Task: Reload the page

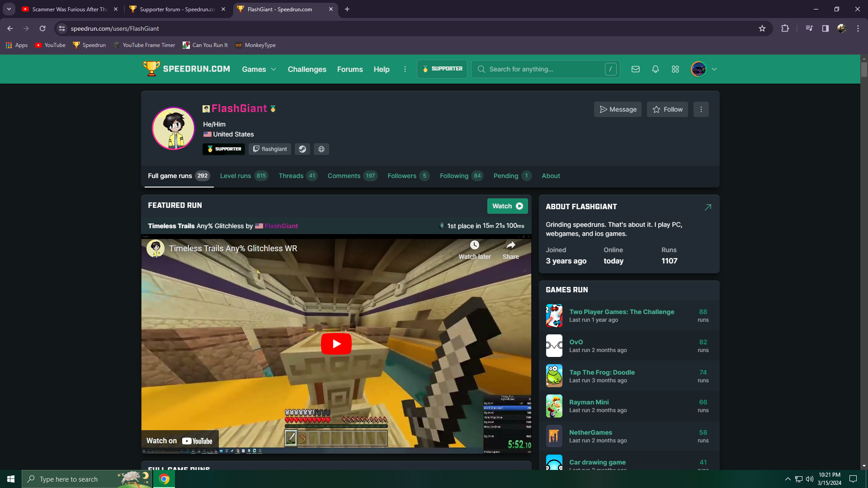Action: (x=42, y=28)
